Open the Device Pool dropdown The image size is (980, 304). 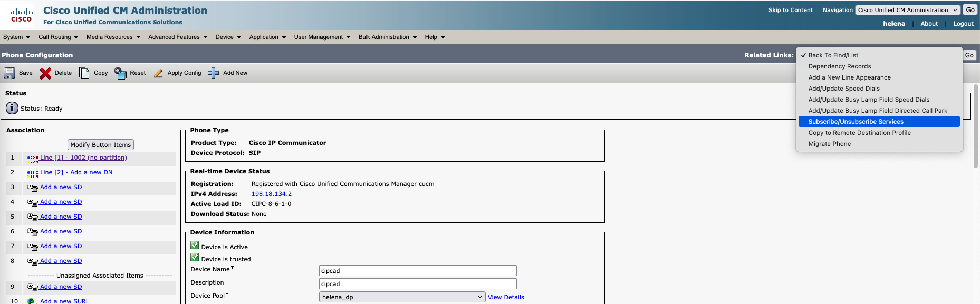pos(402,297)
